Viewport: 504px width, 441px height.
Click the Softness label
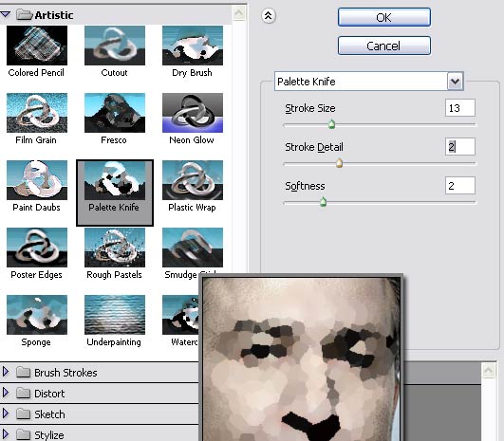click(305, 186)
